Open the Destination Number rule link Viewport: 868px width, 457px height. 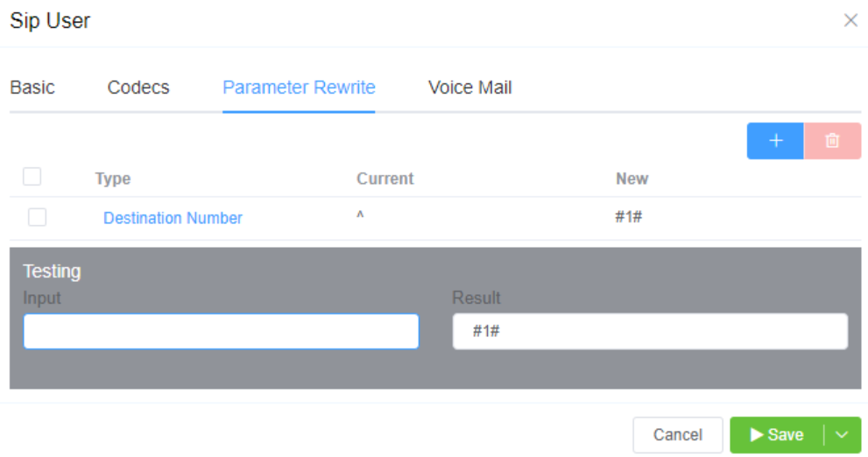(173, 218)
